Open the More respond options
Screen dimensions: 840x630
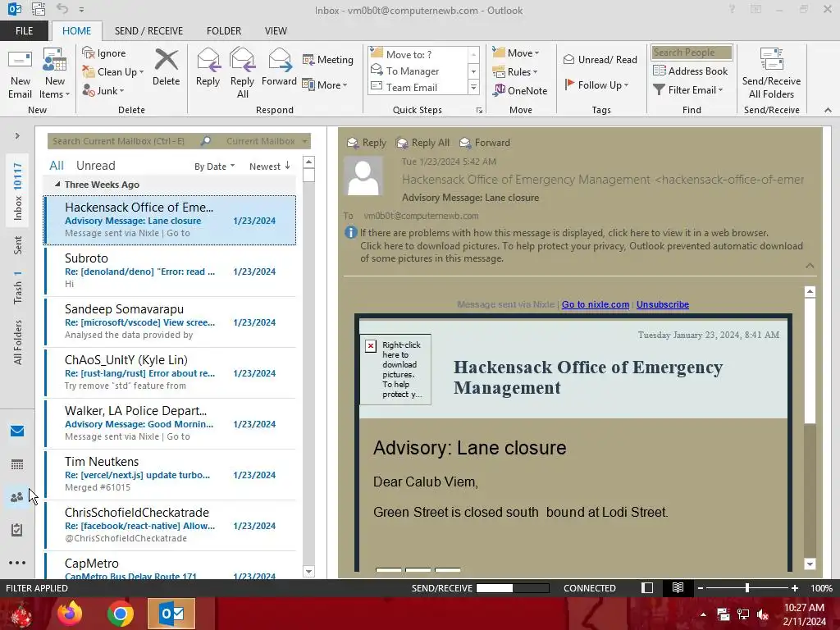coord(325,84)
